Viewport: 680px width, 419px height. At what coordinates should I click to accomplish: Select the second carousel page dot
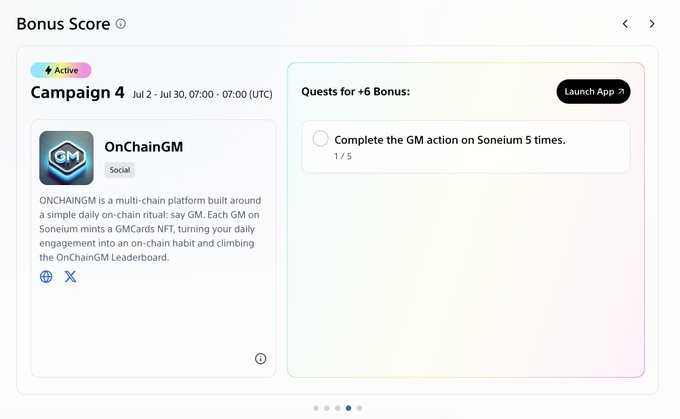point(327,408)
